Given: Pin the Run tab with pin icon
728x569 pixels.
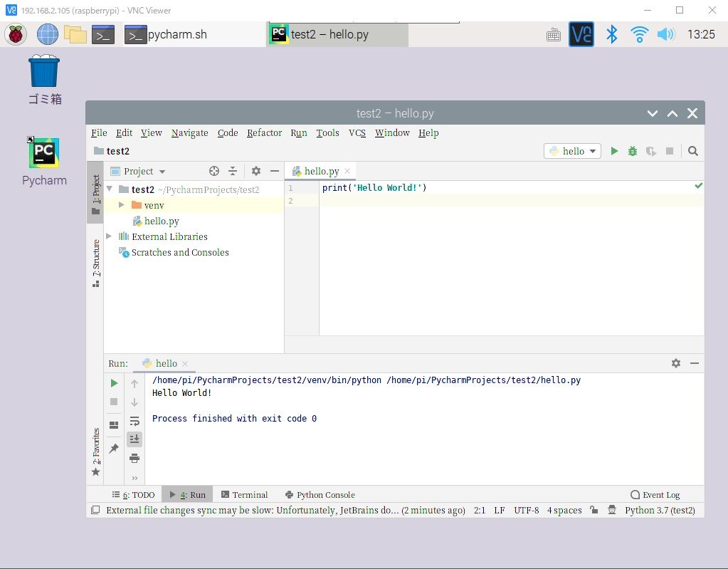Looking at the screenshot, I should coord(114,448).
